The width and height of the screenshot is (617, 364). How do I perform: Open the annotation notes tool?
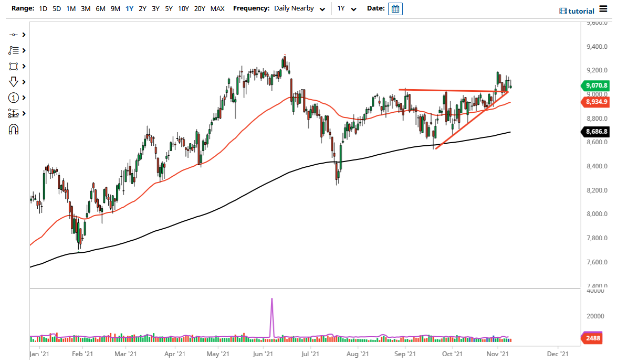(x=13, y=50)
